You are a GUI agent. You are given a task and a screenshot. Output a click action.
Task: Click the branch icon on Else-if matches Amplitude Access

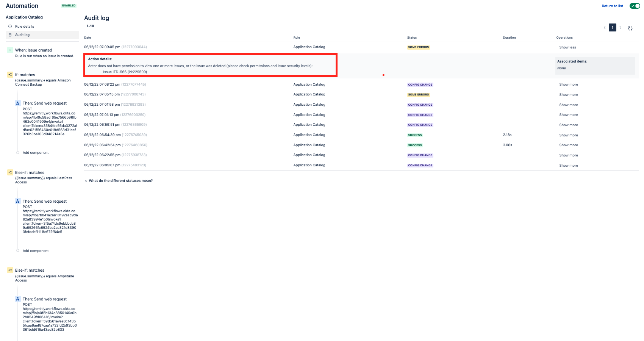[10, 270]
